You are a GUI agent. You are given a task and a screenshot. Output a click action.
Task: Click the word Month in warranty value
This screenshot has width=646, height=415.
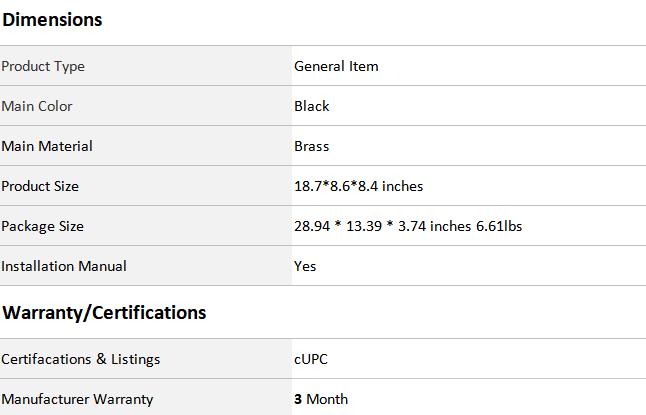pyautogui.click(x=327, y=399)
